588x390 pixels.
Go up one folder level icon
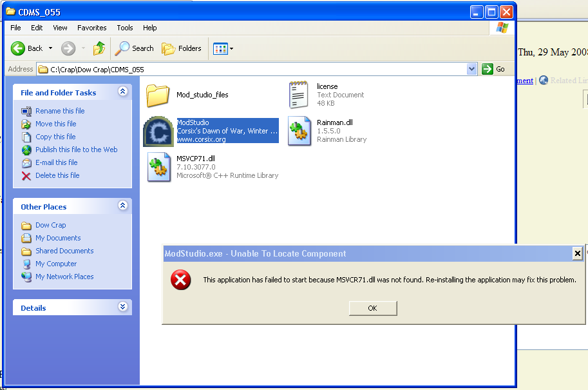[99, 48]
